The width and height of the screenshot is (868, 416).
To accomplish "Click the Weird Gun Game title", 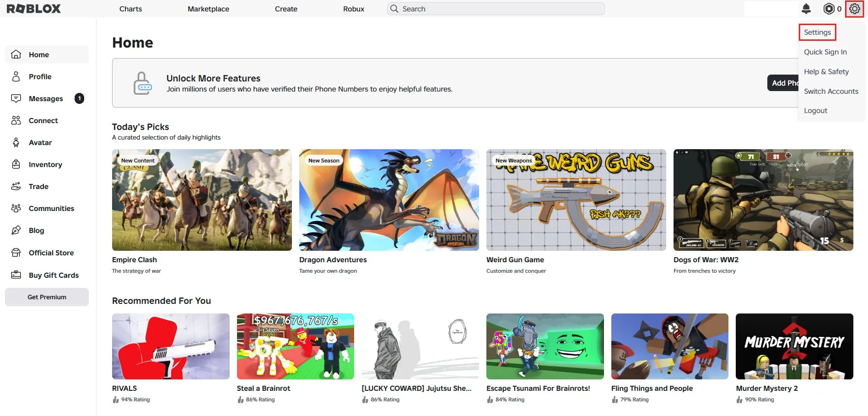I will [x=515, y=259].
